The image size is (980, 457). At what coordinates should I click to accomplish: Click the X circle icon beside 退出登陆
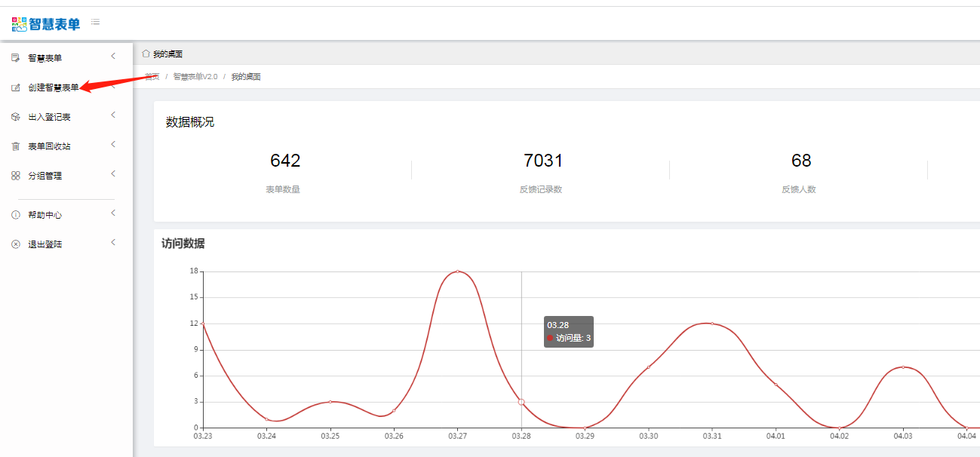(x=16, y=244)
